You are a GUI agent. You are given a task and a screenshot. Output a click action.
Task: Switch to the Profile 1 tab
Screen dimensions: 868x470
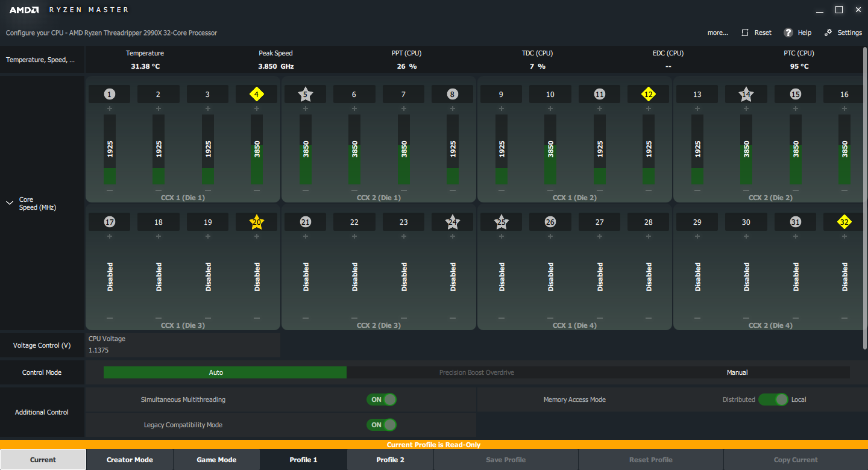[x=303, y=460]
